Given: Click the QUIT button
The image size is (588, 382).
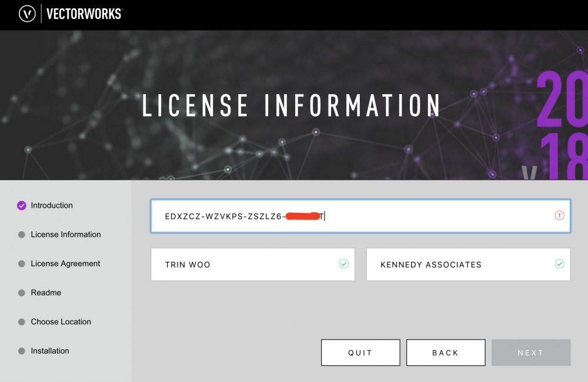Looking at the screenshot, I should 360,352.
